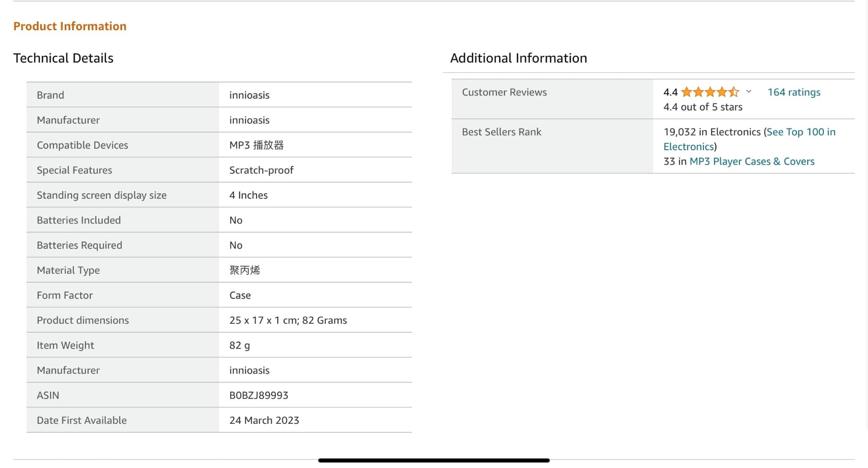Click the Form Factor value Case

tap(240, 295)
